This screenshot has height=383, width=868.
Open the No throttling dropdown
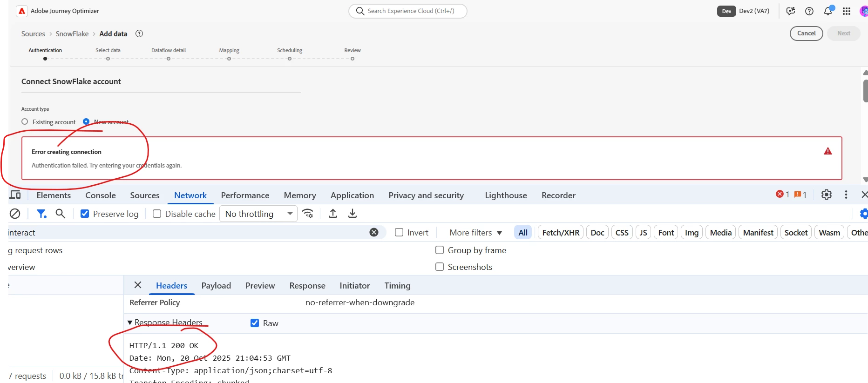pos(258,214)
